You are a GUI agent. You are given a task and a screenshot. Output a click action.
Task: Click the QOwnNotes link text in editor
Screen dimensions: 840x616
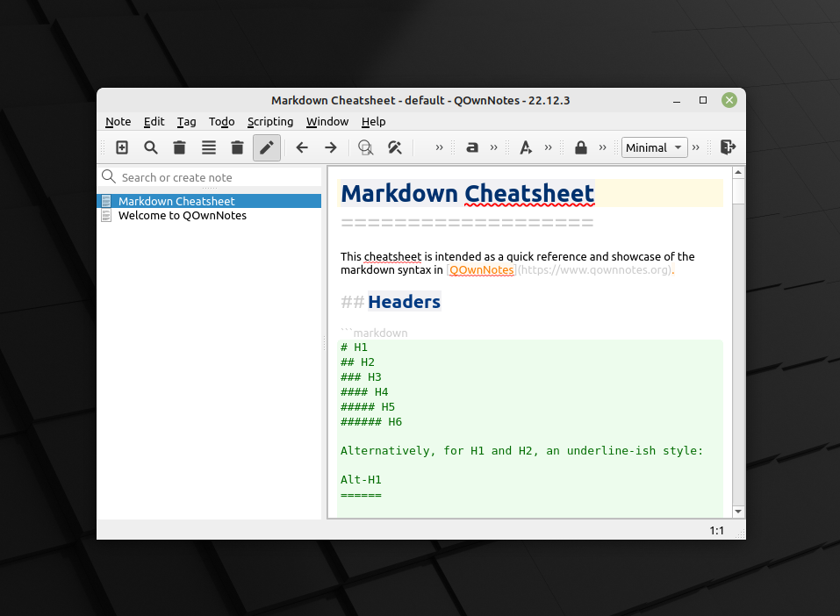[482, 270]
